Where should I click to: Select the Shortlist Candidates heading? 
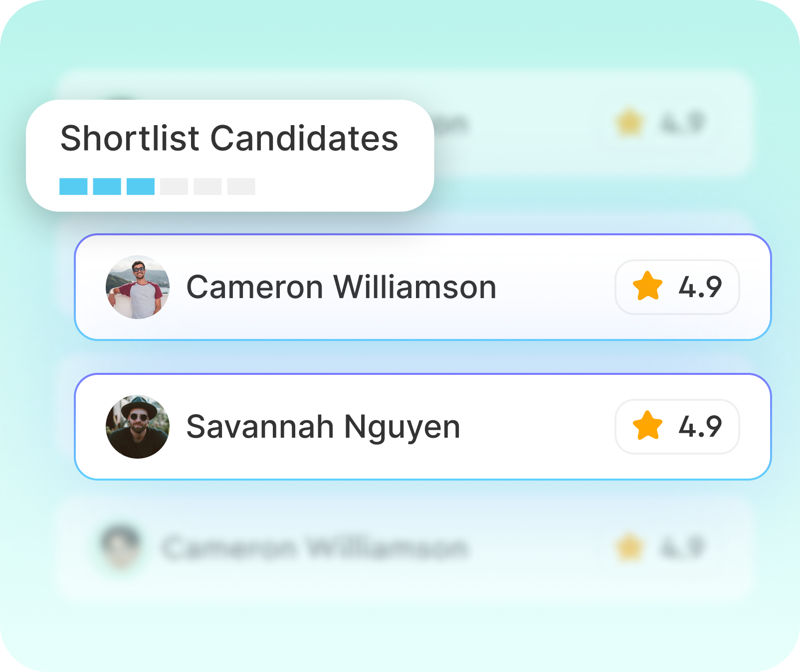[x=229, y=138]
